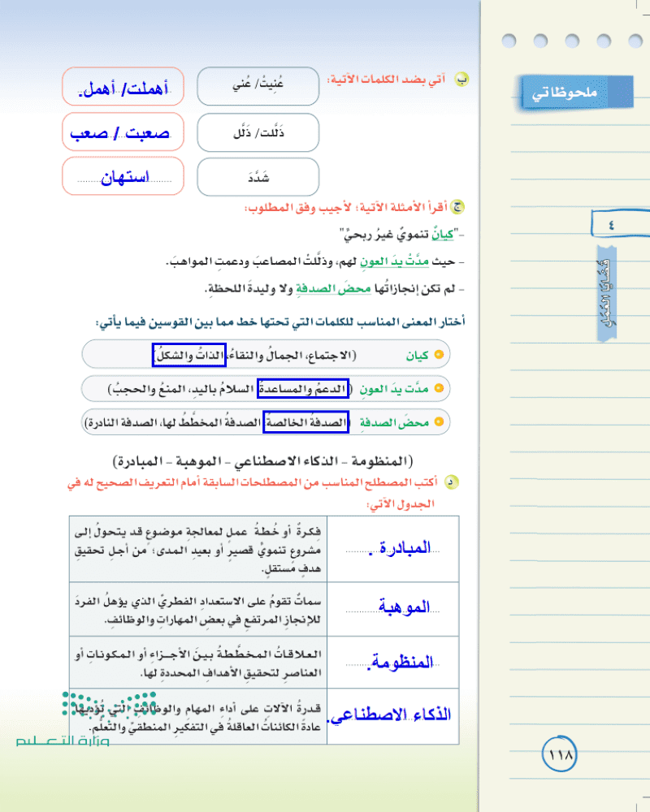Click the circled letter 'ج' exercise badge
This screenshot has width=650, height=812.
pyautogui.click(x=457, y=207)
